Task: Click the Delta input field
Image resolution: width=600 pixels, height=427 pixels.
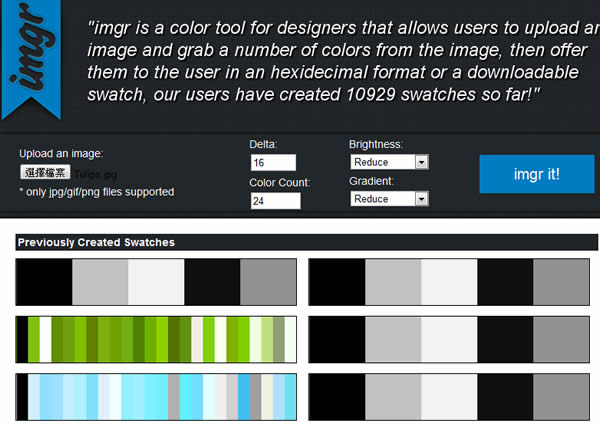Action: click(272, 163)
